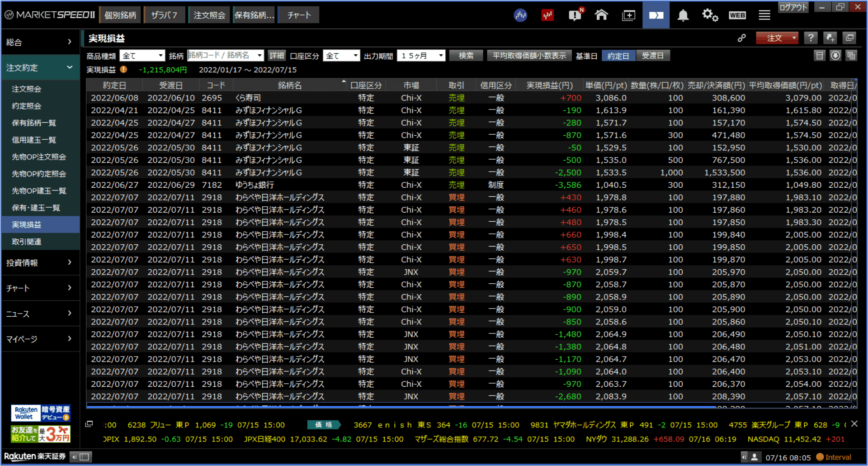Expand the ニュース sidebar section
The image size is (868, 466).
40,314
